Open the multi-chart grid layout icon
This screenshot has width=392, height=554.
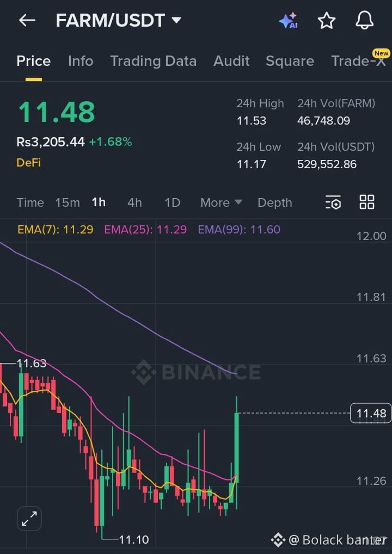coord(367,202)
